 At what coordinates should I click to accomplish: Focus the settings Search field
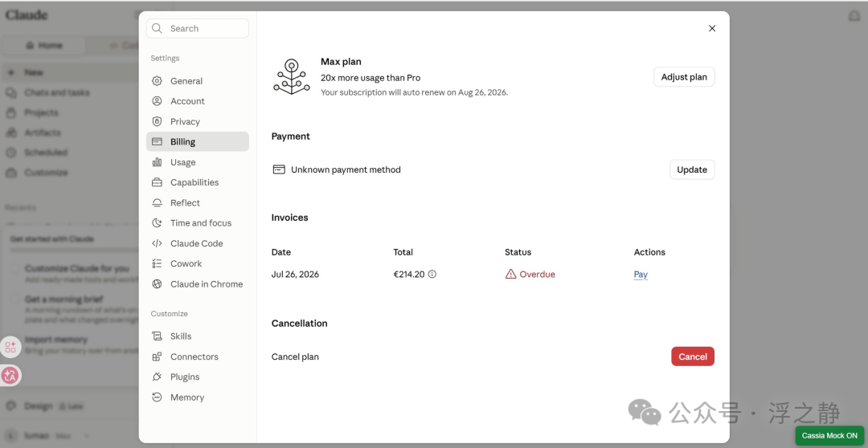tap(198, 28)
